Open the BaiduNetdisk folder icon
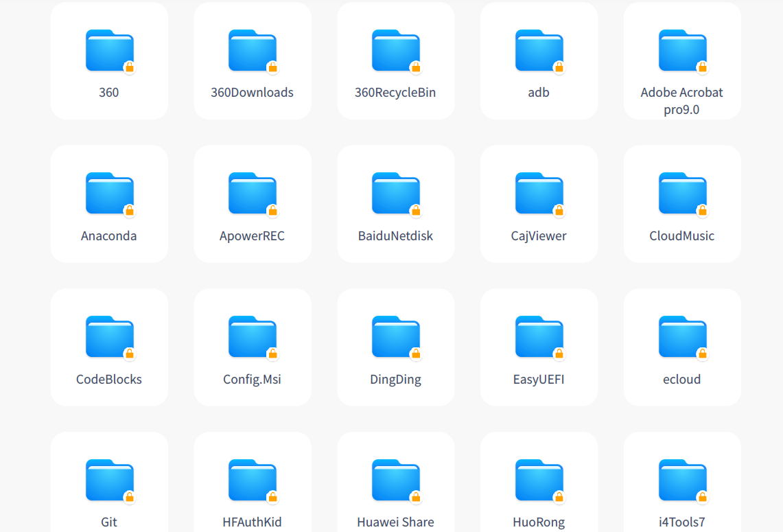 (x=396, y=194)
